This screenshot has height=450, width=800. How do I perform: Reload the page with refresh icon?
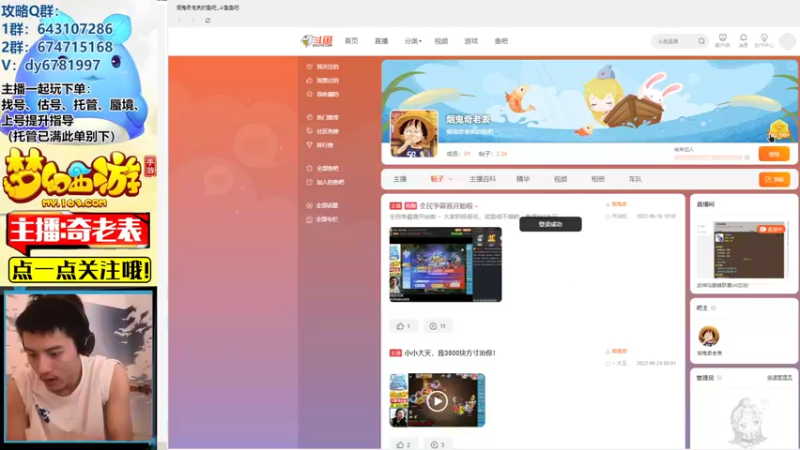208,20
